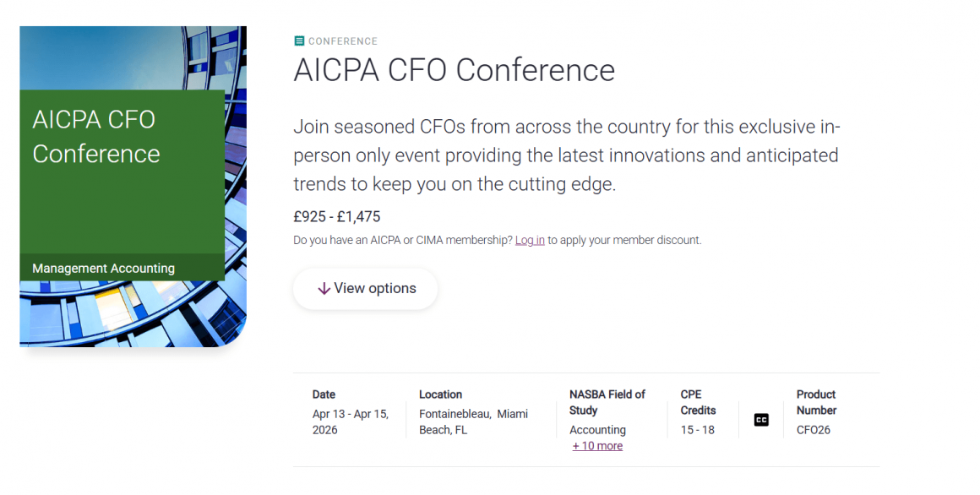Select the Apr 13 - Apr 15, 2026 date text
The image size is (980, 495).
350,421
